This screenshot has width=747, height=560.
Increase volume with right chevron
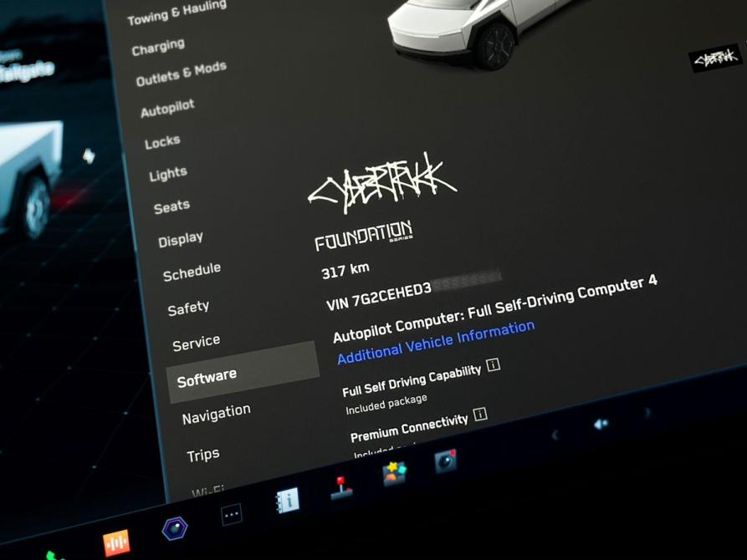pos(647,412)
